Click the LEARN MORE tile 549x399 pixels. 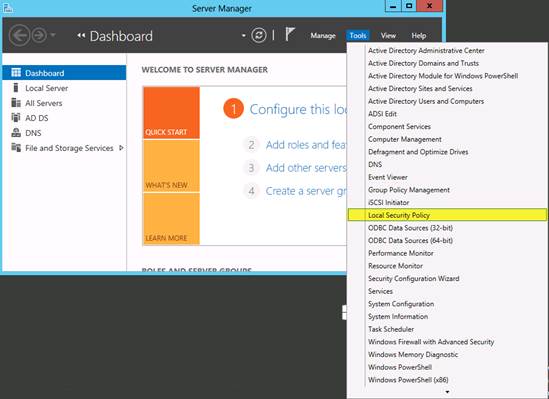click(x=171, y=219)
